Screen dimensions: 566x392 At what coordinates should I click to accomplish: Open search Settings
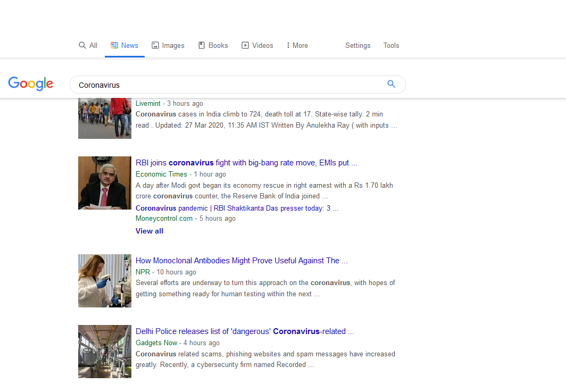tap(357, 46)
